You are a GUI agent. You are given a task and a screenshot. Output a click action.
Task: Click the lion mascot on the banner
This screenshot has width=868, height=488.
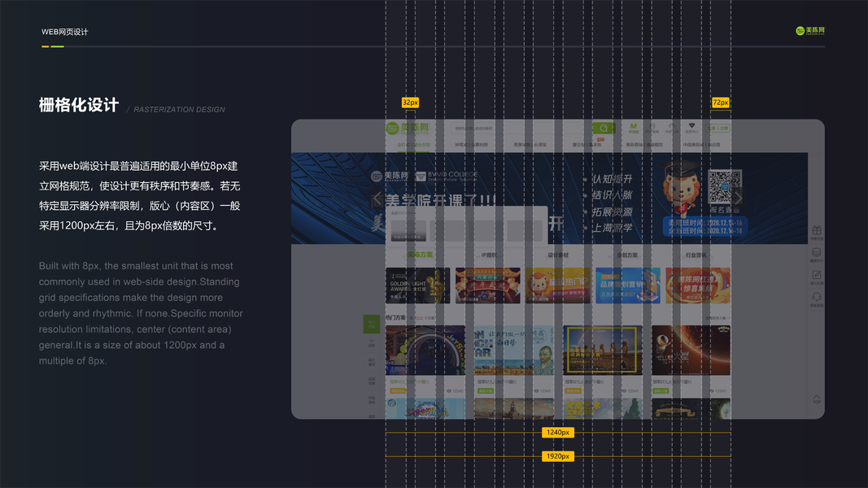click(682, 190)
